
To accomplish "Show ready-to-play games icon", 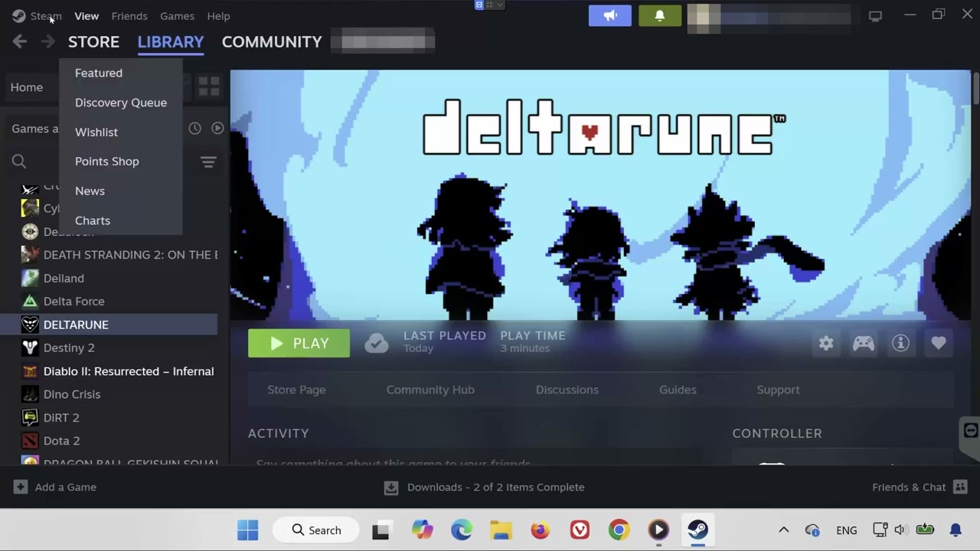I will click(x=217, y=129).
